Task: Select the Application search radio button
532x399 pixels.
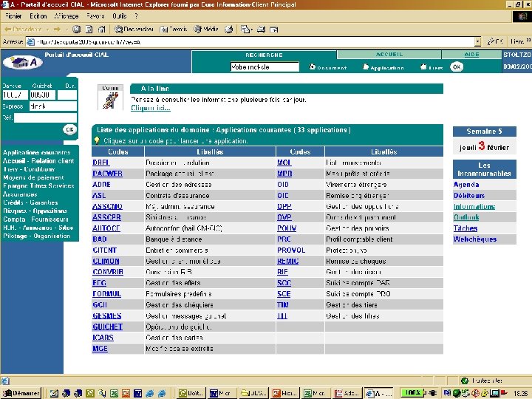Action: tap(365, 67)
